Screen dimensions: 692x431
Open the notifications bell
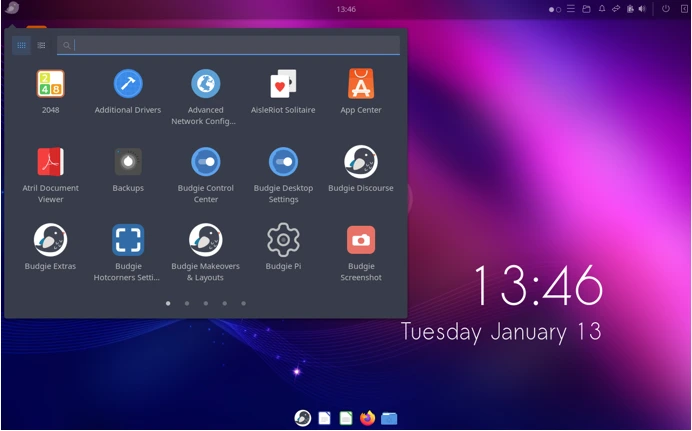602,9
